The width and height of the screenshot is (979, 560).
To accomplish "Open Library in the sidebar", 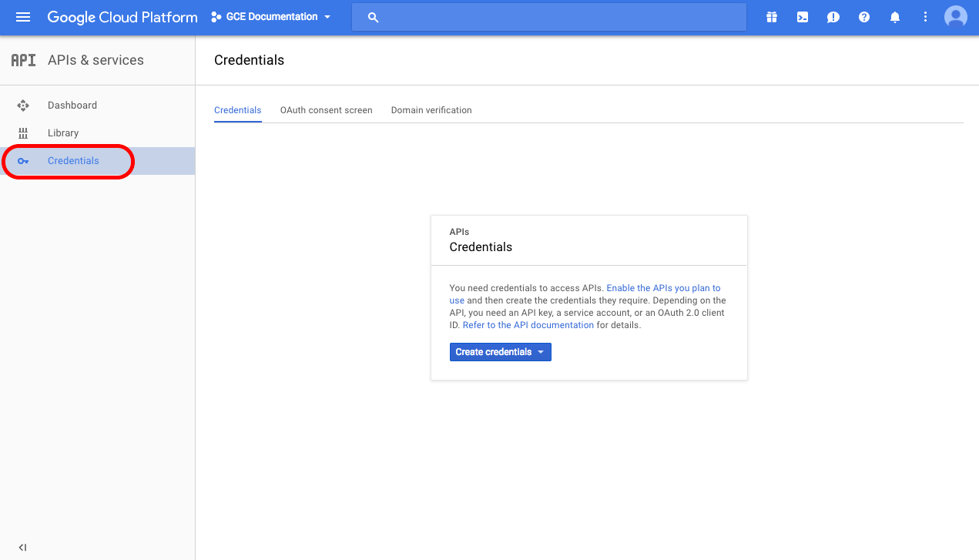I will pos(97,133).
